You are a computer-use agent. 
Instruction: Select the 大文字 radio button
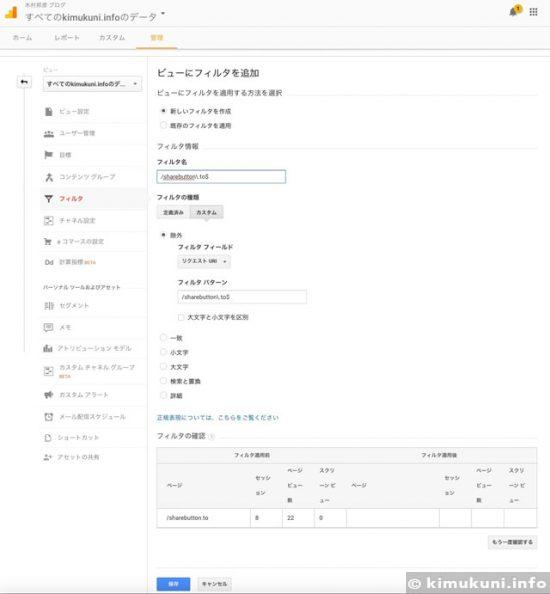click(x=163, y=366)
